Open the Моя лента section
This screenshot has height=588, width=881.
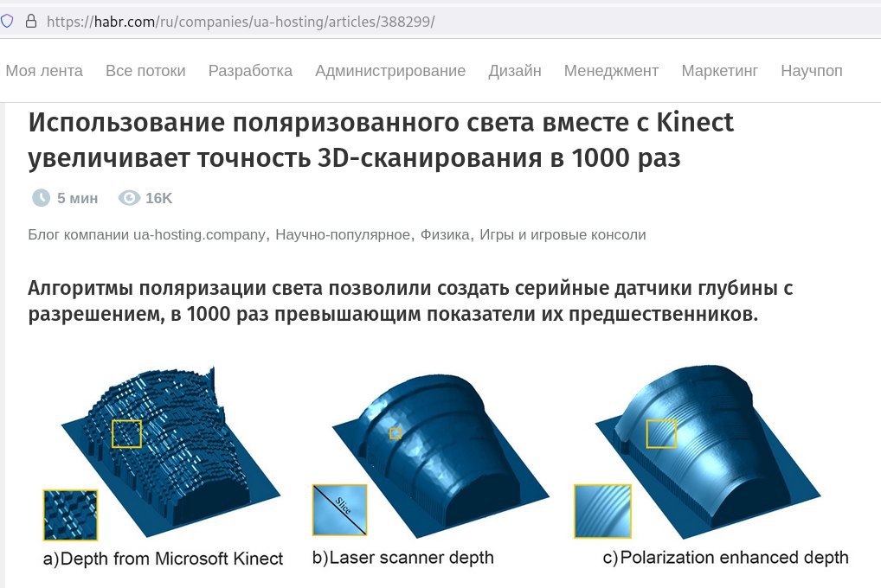point(44,71)
